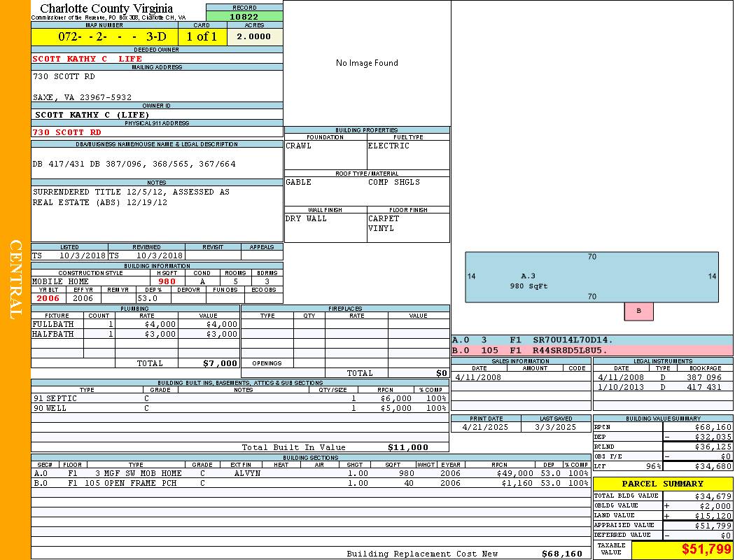Screen dimensions: 735x560
Task: Click the orange CENTRAL side banner
Action: [15, 280]
